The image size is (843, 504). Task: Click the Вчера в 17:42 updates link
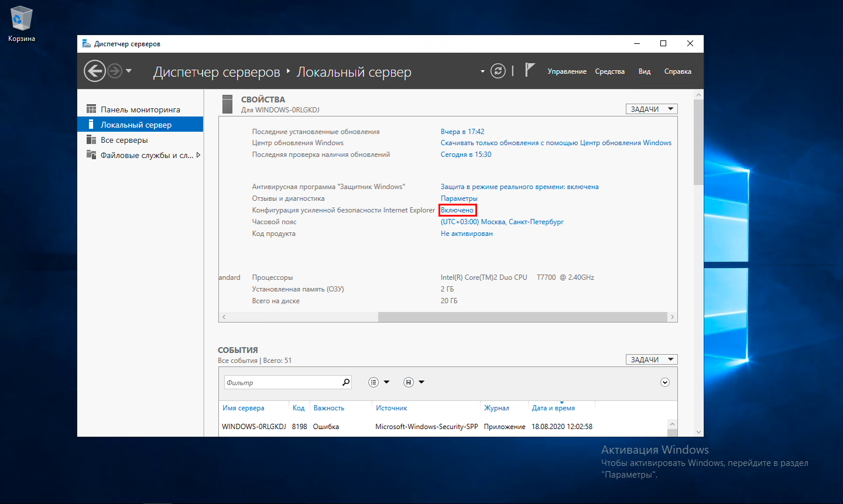[x=462, y=132]
